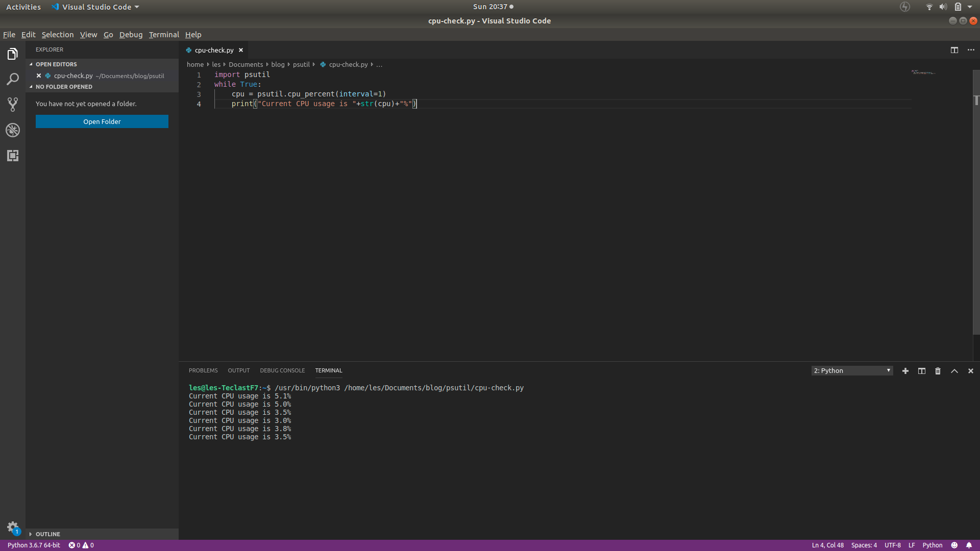Viewport: 980px width, 551px height.
Task: Change encoding via 'UTF-8' in status bar
Action: pos(893,545)
